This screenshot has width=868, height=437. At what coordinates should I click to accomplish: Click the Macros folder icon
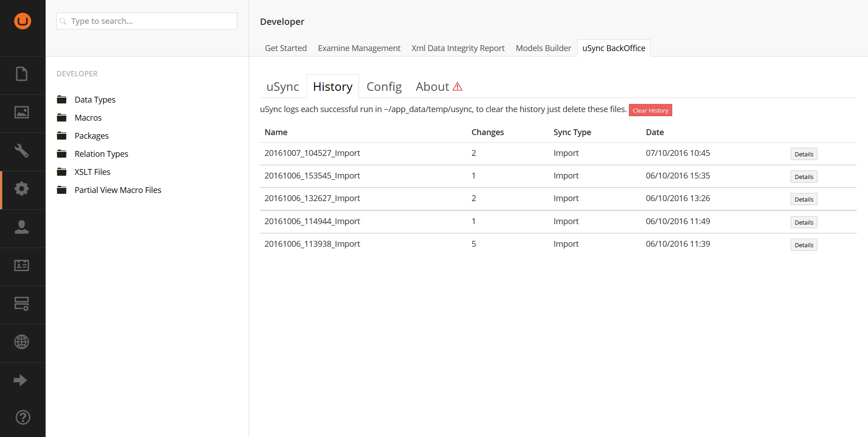(62, 117)
